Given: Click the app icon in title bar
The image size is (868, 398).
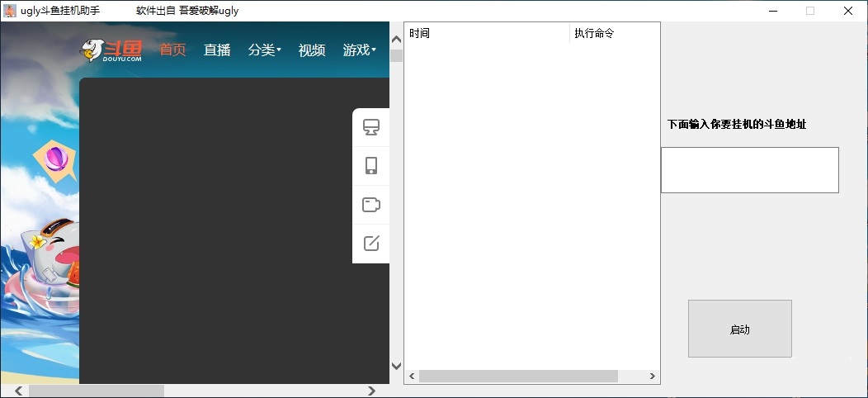Looking at the screenshot, I should (9, 11).
